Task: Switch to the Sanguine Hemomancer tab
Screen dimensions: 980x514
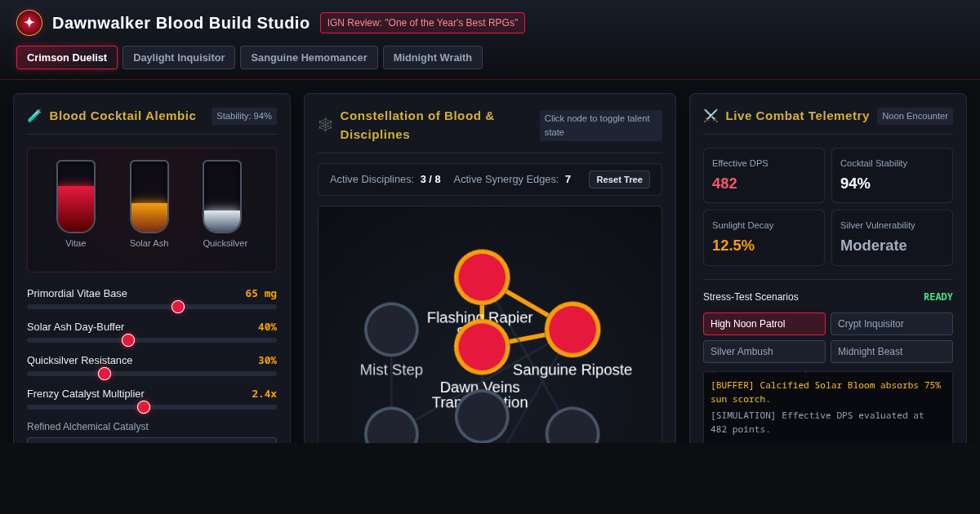Action: click(309, 58)
